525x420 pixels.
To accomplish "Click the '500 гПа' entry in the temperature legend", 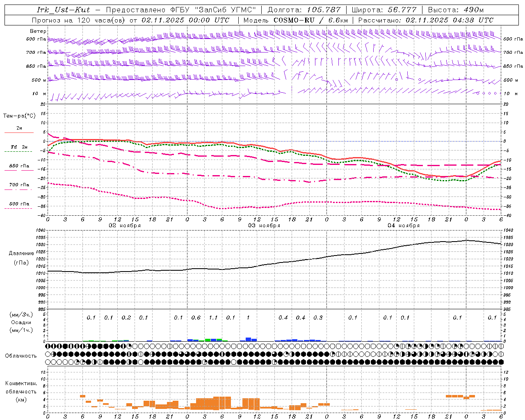I will tap(19, 204).
